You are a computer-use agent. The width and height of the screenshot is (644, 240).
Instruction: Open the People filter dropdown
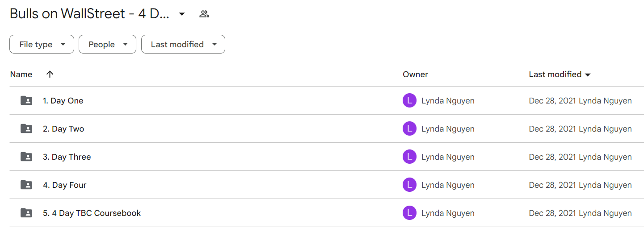[107, 44]
